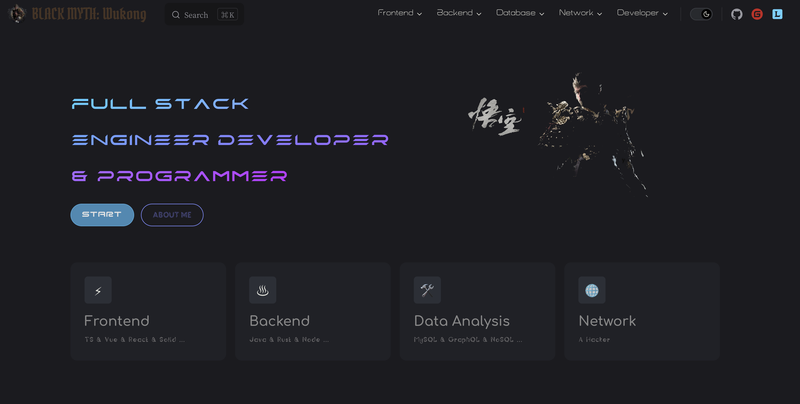The width and height of the screenshot is (800, 404).
Task: Click the ABOUT ME button
Action: 172,215
